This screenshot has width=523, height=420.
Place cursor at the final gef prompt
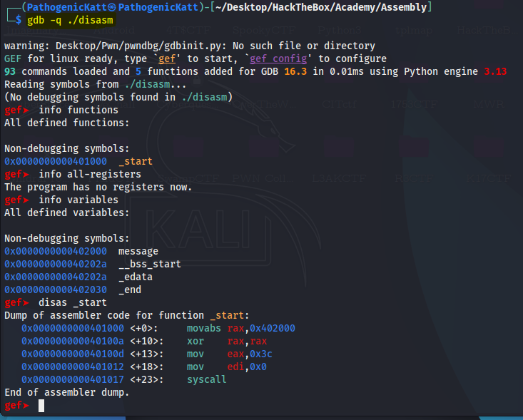[41, 406]
